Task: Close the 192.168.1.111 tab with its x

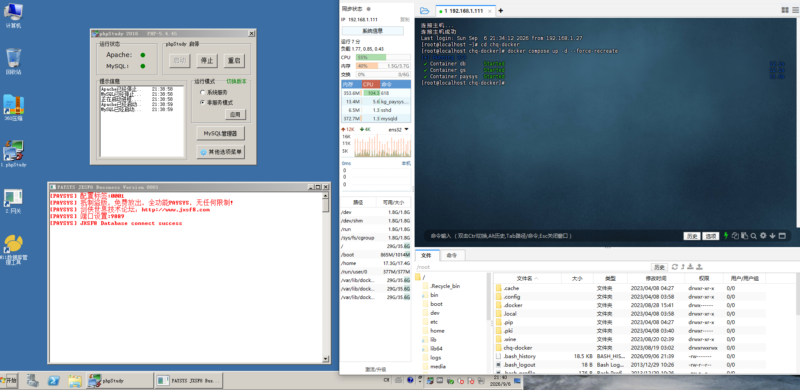Action: tap(490, 11)
